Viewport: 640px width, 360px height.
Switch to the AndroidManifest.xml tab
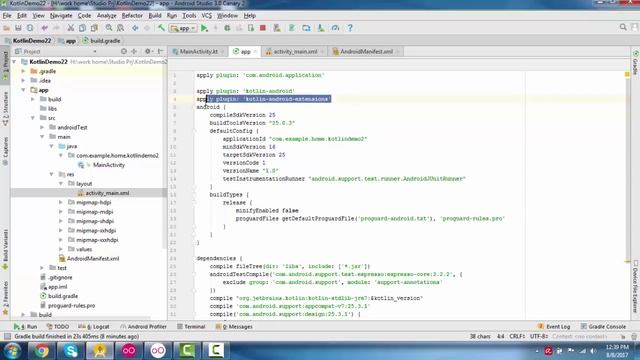366,51
